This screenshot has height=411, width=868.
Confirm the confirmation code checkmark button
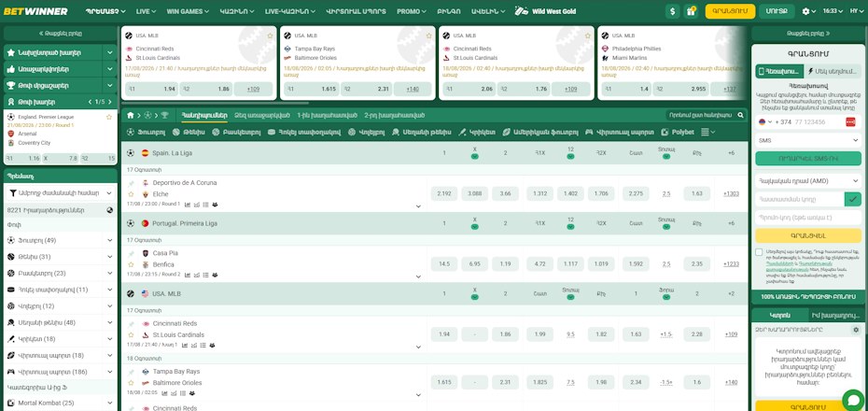pyautogui.click(x=853, y=199)
